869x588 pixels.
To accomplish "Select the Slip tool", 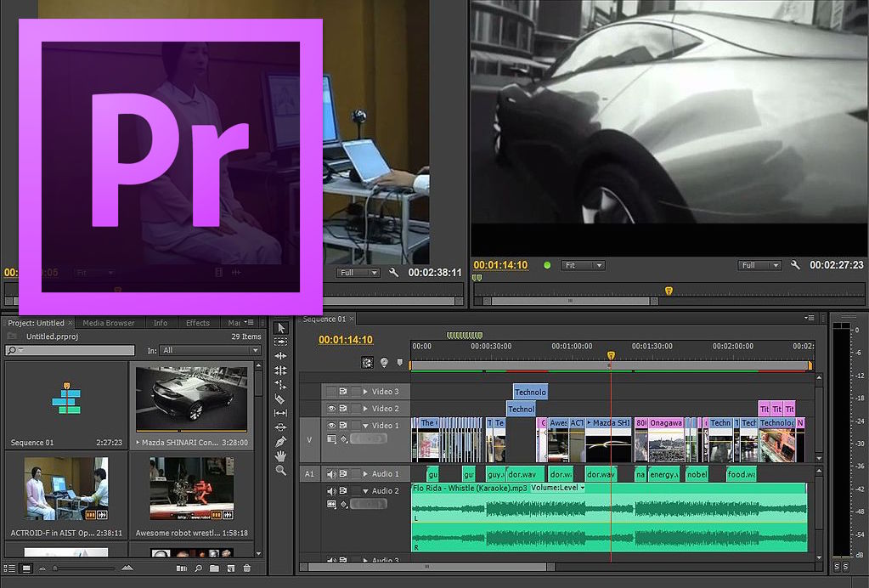I will (x=281, y=413).
